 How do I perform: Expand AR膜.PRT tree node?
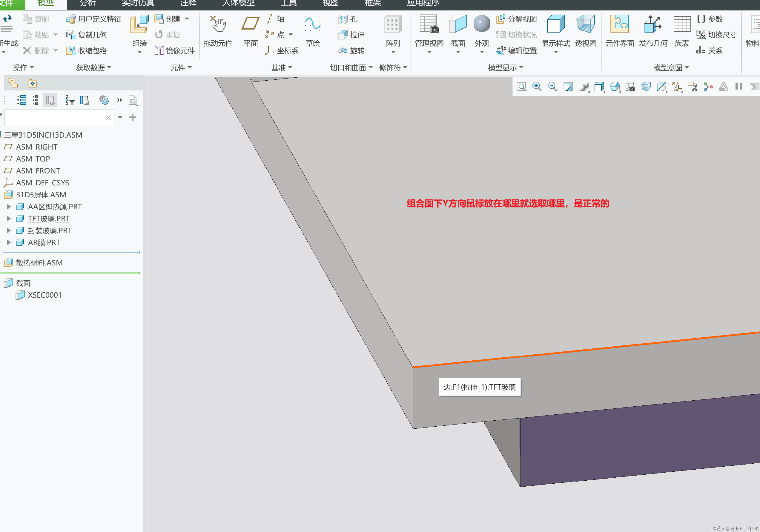(x=9, y=242)
